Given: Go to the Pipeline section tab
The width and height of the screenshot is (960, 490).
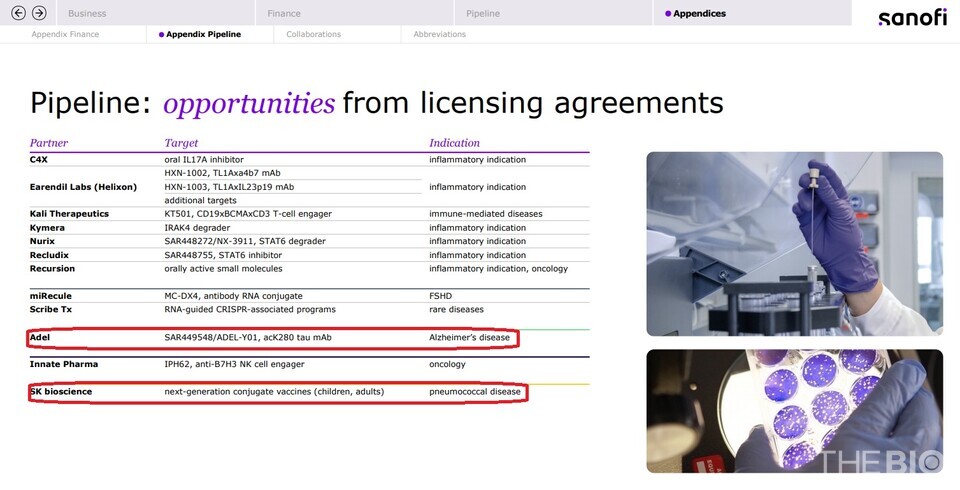Looking at the screenshot, I should 483,14.
